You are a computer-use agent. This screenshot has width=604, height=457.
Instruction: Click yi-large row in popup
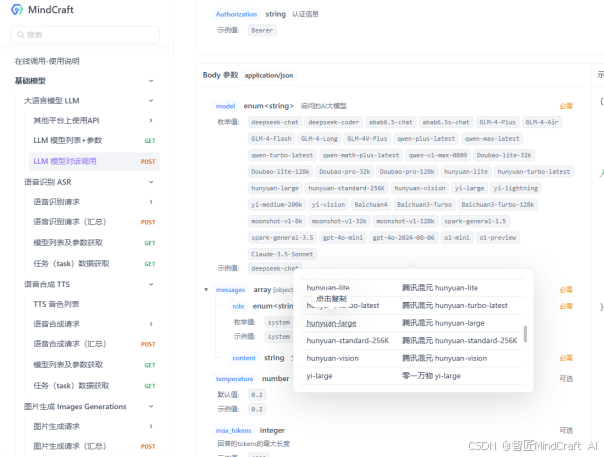pyautogui.click(x=412, y=376)
